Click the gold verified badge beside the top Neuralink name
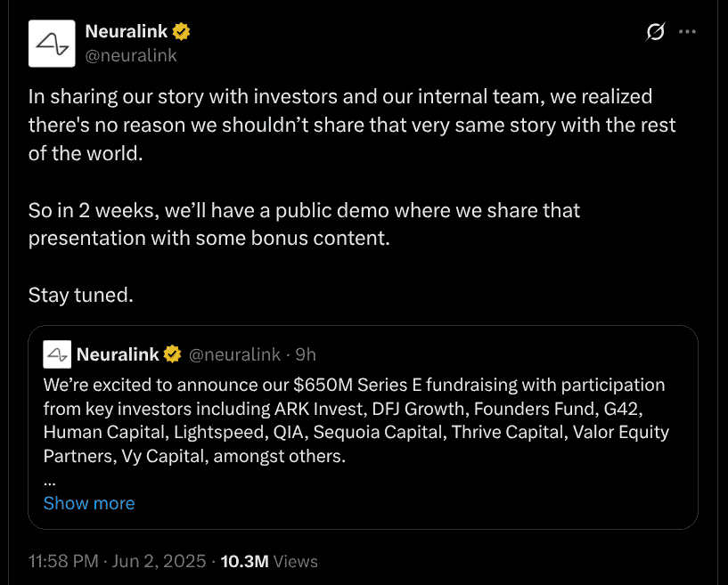 (x=182, y=32)
